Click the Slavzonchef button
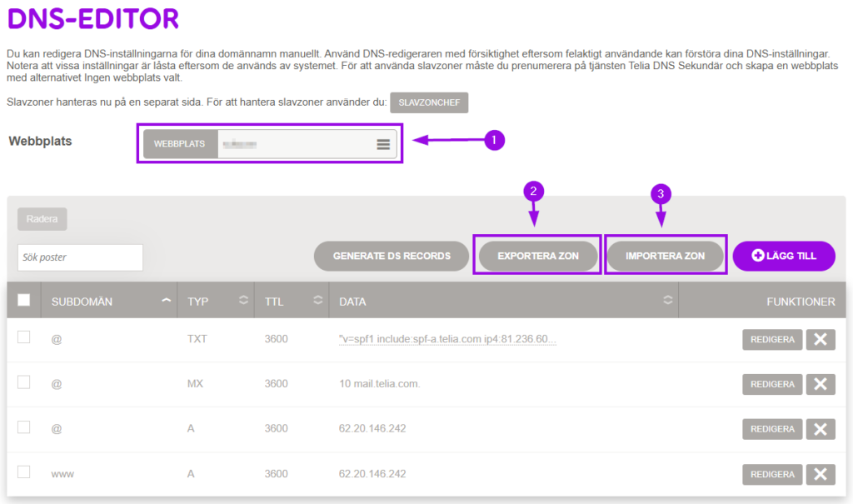 click(x=429, y=102)
